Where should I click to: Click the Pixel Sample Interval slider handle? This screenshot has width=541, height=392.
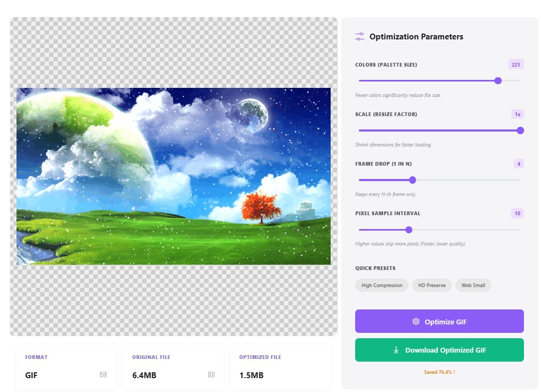point(409,230)
